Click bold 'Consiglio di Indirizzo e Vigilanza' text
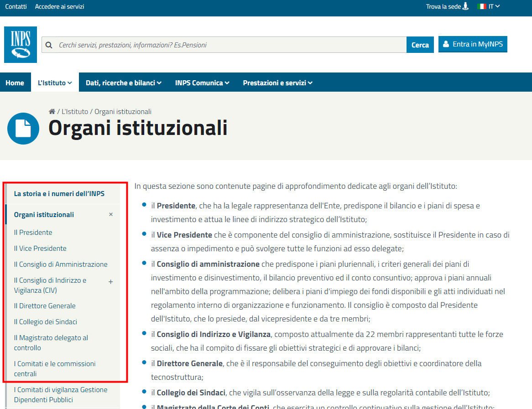The width and height of the screenshot is (532, 409). [214, 334]
